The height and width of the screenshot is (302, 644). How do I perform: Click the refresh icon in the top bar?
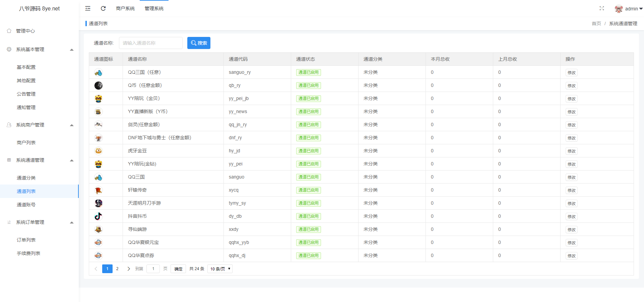[x=103, y=8]
